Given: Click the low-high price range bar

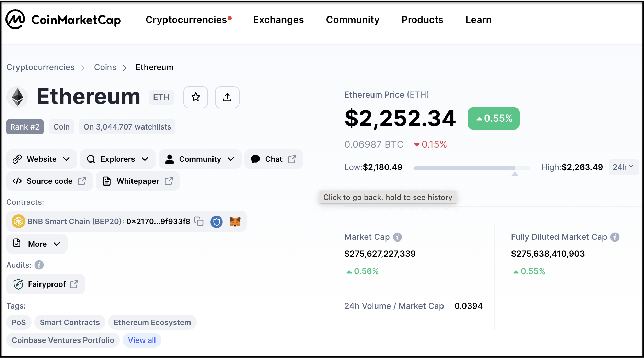Looking at the screenshot, I should tap(472, 168).
